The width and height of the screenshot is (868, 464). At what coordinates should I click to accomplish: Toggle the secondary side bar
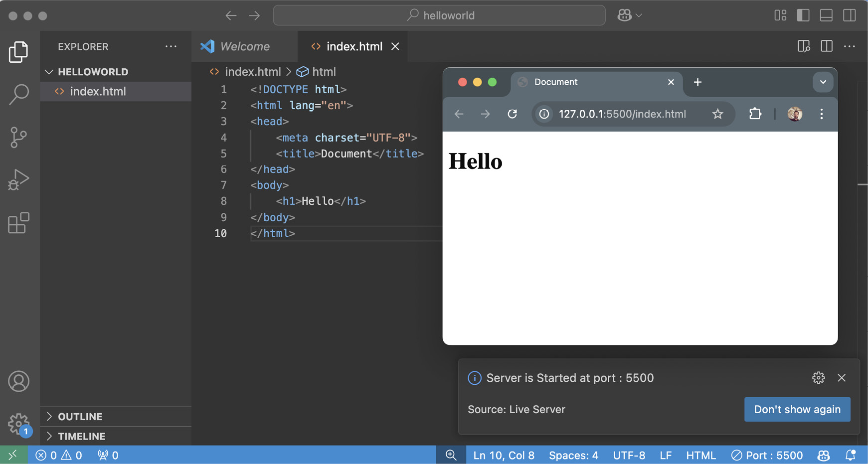click(x=850, y=15)
